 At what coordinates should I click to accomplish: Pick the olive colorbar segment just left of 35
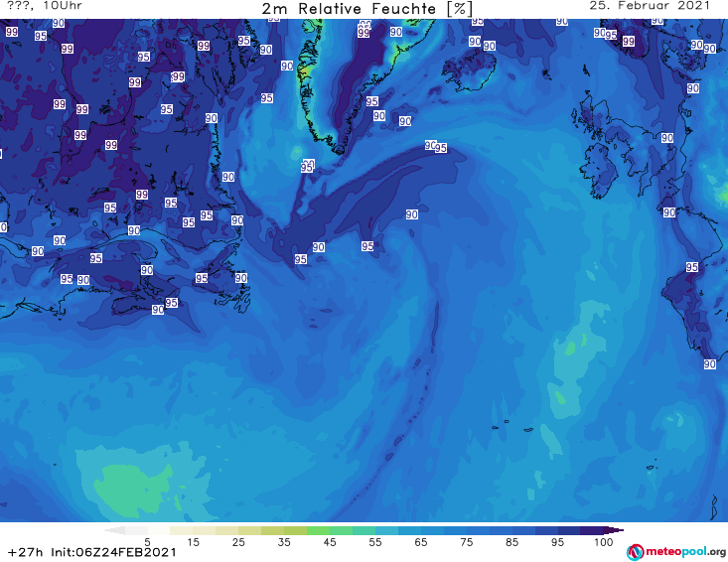tap(272, 530)
